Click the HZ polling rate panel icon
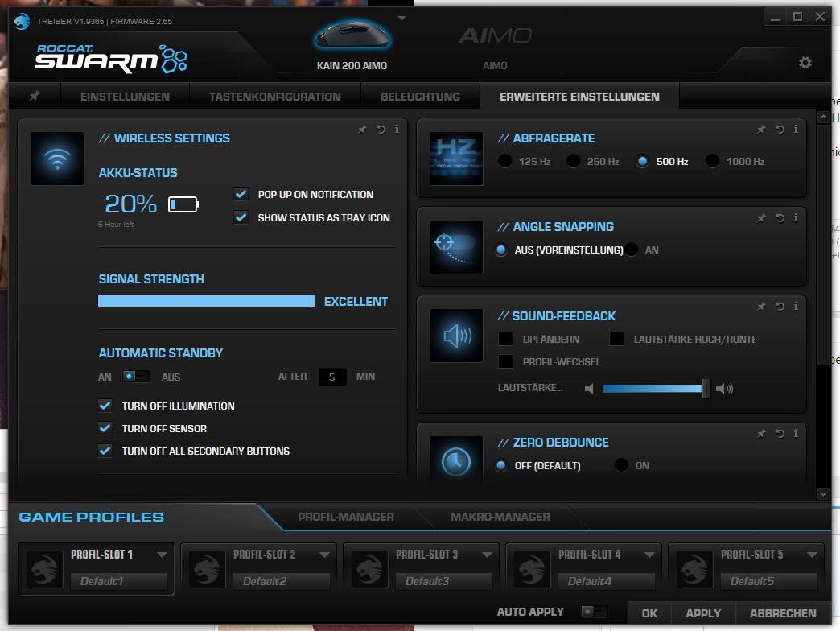 coord(455,158)
